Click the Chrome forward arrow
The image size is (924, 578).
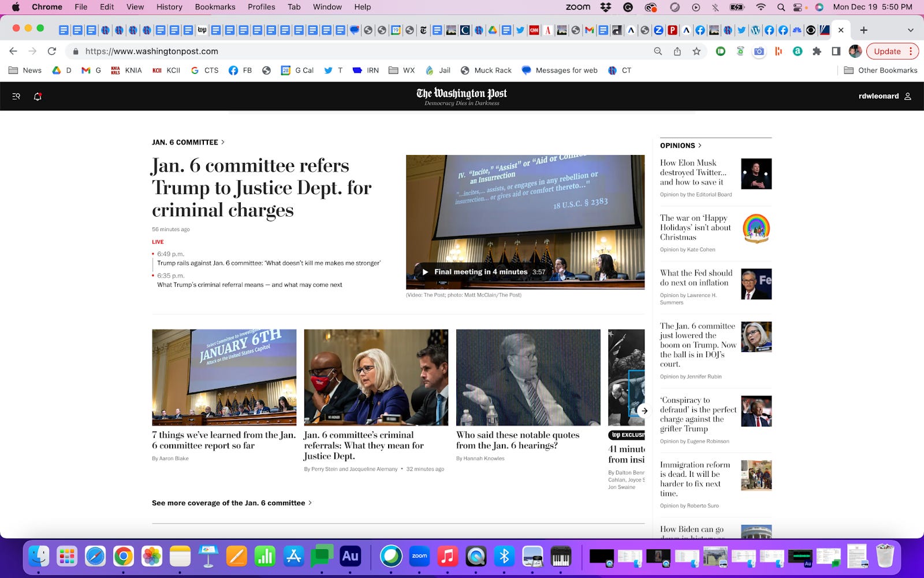(32, 51)
